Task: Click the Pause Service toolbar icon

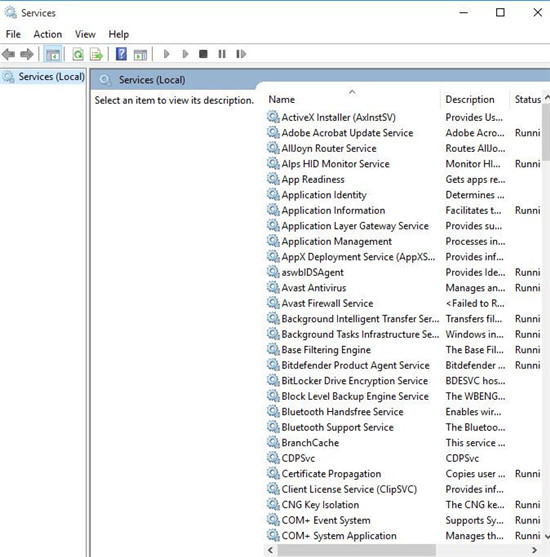Action: 222,54
